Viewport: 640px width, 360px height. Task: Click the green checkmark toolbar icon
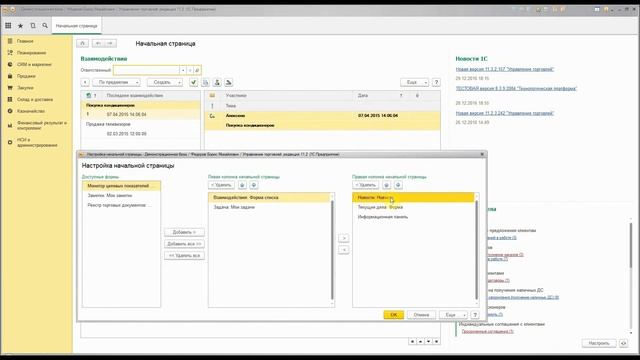(193, 82)
